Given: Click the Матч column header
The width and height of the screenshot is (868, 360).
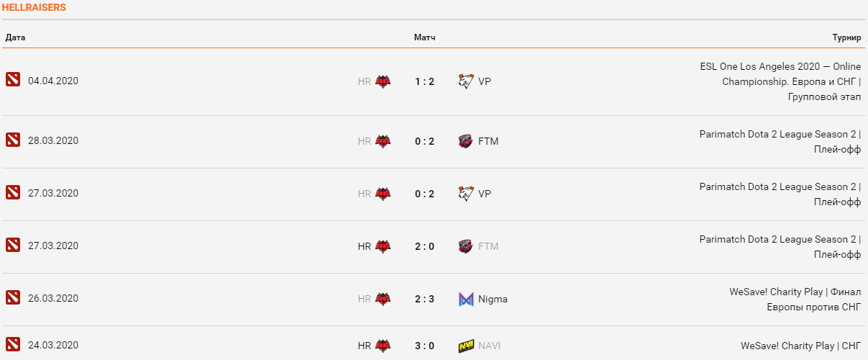Looking at the screenshot, I should click(x=424, y=37).
